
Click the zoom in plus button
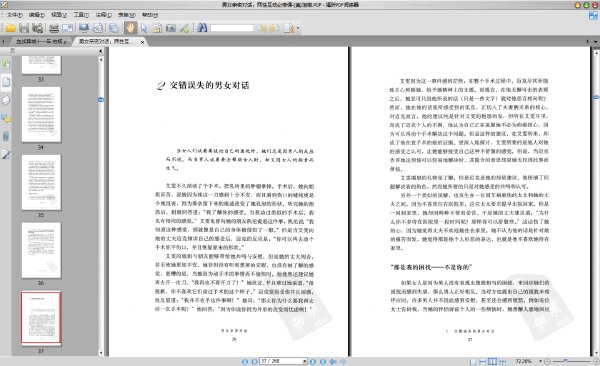(596, 361)
